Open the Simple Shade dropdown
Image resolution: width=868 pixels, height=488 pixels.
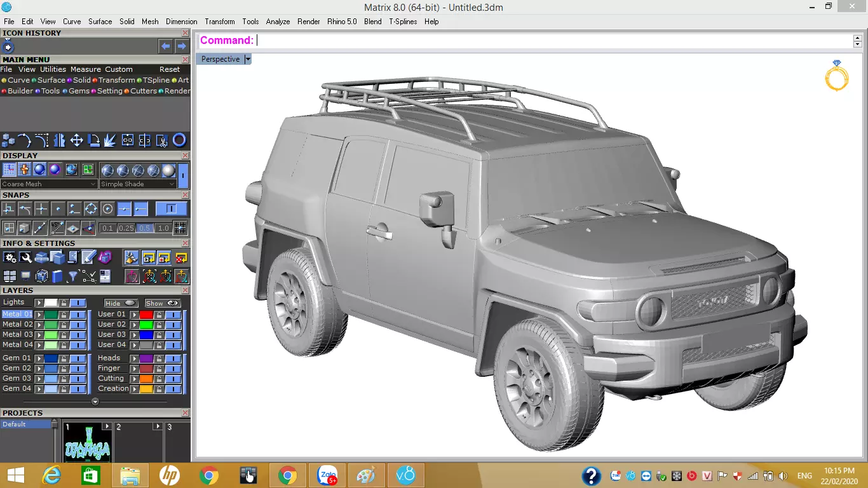(x=137, y=184)
